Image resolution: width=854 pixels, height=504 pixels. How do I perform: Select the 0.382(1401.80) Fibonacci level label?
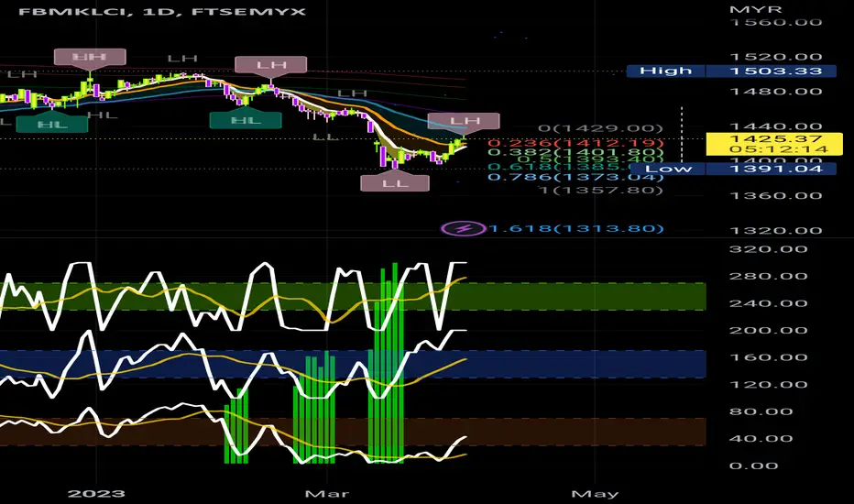575,153
